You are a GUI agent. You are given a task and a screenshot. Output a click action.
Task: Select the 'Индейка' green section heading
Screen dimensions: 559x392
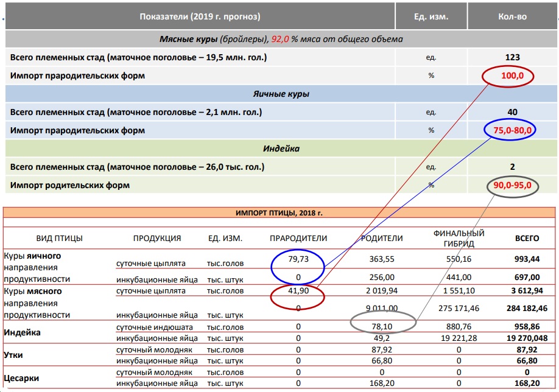pos(281,149)
